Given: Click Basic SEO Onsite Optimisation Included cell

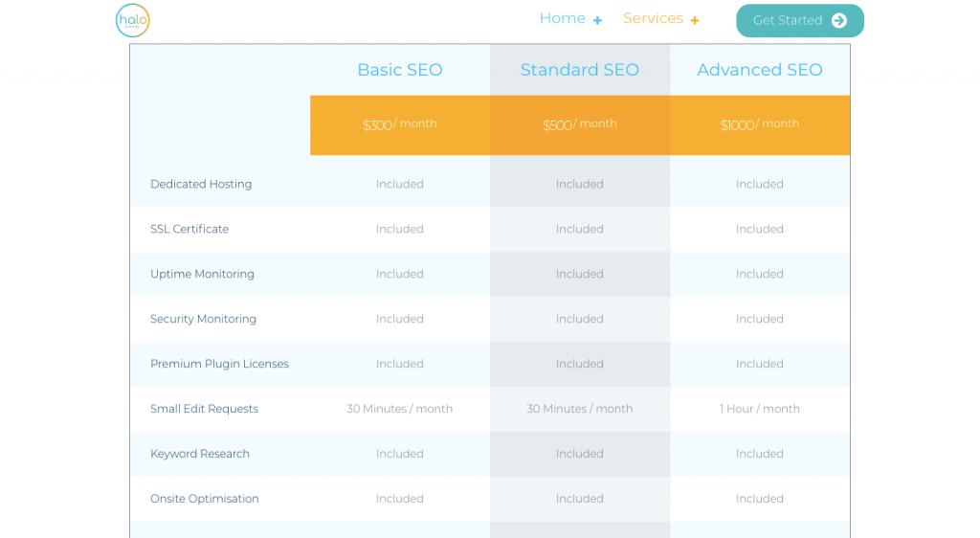Looking at the screenshot, I should point(400,500).
